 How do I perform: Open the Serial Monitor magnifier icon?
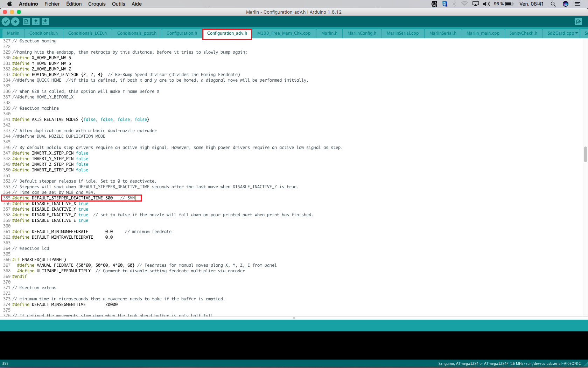(578, 21)
